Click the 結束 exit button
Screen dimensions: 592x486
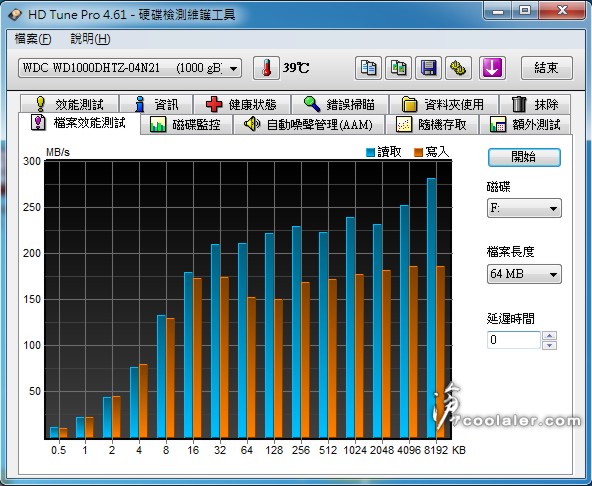pyautogui.click(x=547, y=68)
